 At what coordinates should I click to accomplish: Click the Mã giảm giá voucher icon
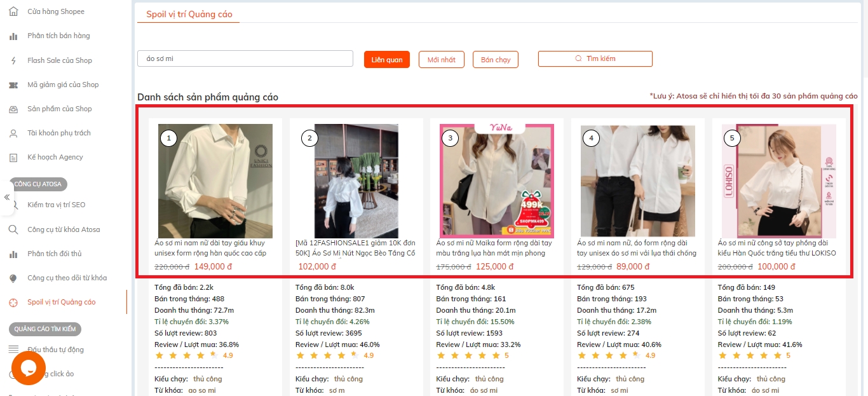coord(13,85)
